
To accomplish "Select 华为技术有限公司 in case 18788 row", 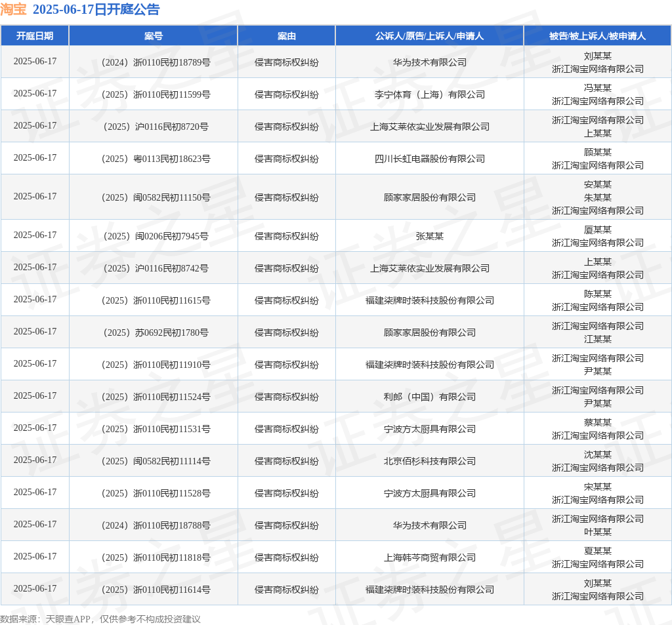I will coord(429,525).
